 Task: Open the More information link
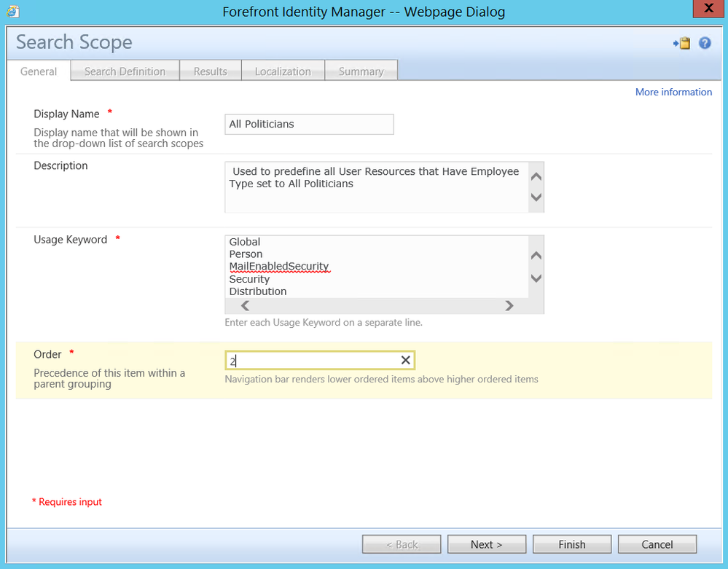click(x=673, y=92)
